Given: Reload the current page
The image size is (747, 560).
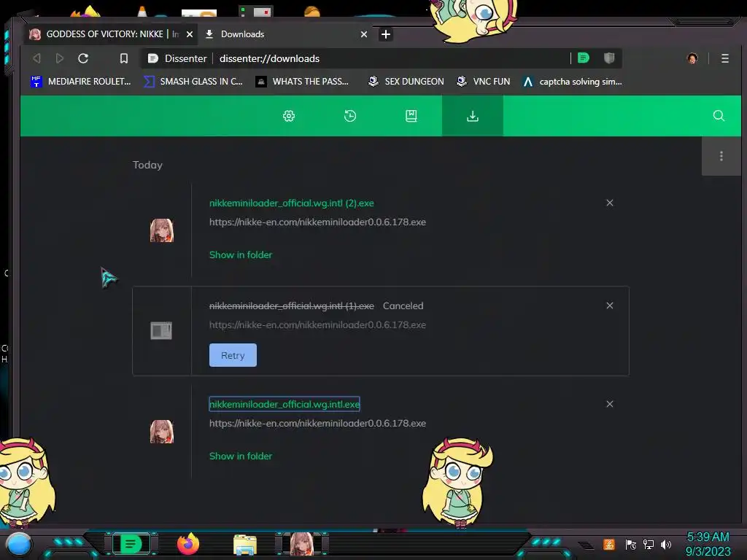Looking at the screenshot, I should [x=83, y=58].
